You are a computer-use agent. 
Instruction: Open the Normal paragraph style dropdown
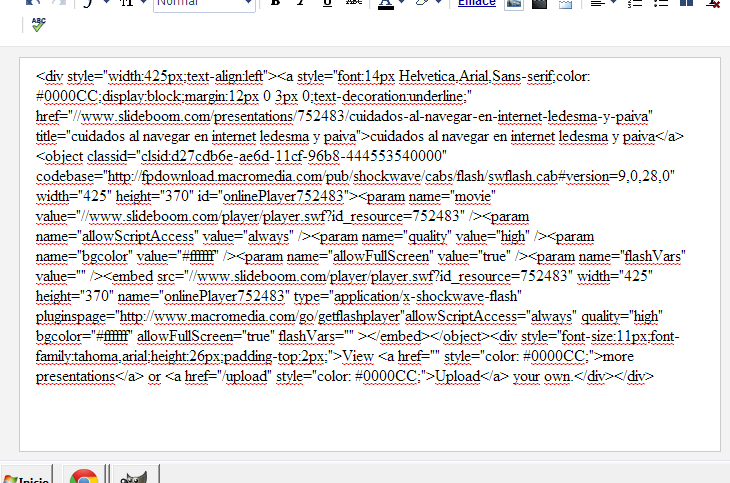(x=204, y=4)
